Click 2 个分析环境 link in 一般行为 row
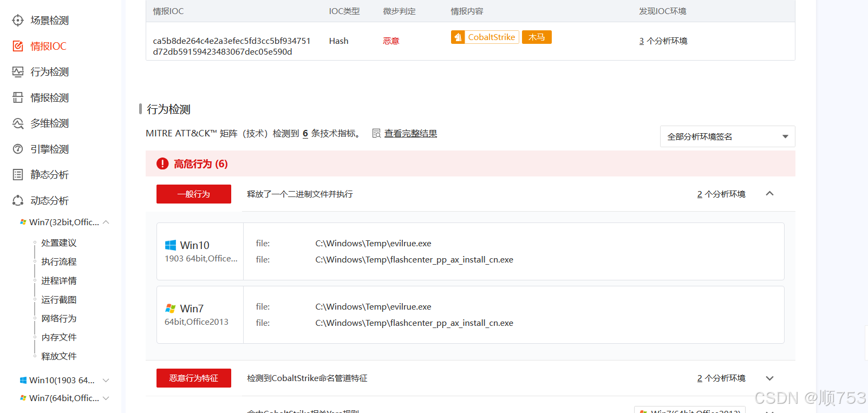Image resolution: width=868 pixels, height=413 pixels. [721, 194]
